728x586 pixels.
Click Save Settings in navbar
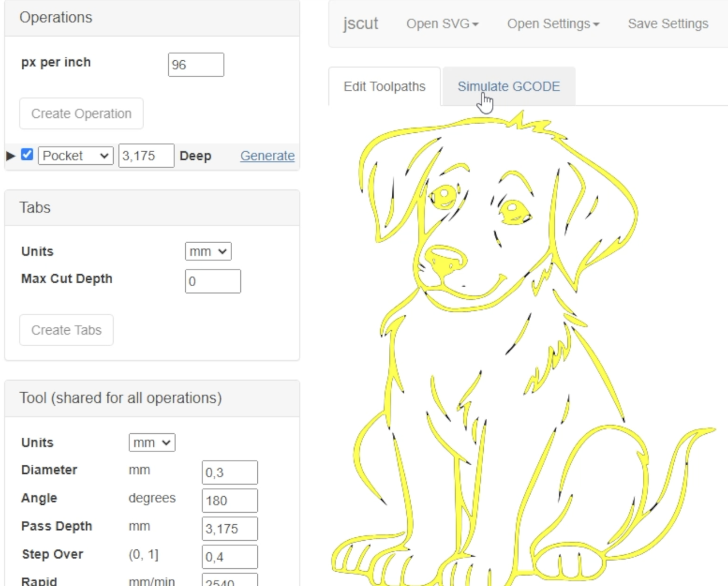668,23
